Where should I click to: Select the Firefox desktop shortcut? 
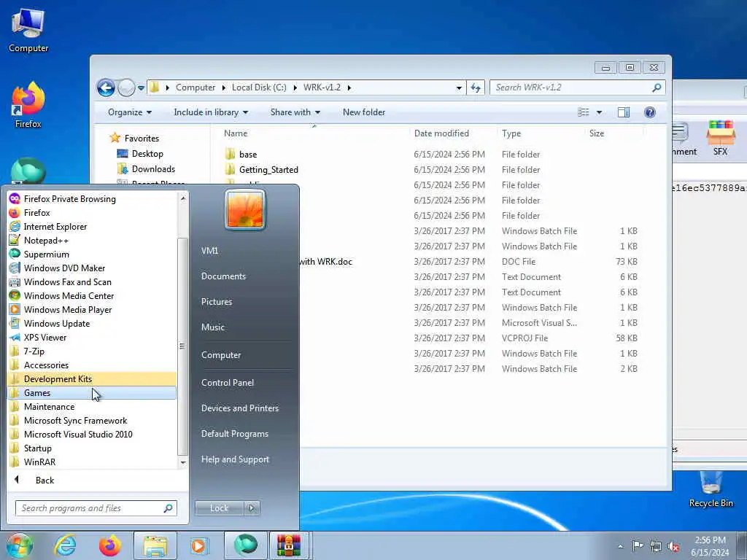(28, 105)
